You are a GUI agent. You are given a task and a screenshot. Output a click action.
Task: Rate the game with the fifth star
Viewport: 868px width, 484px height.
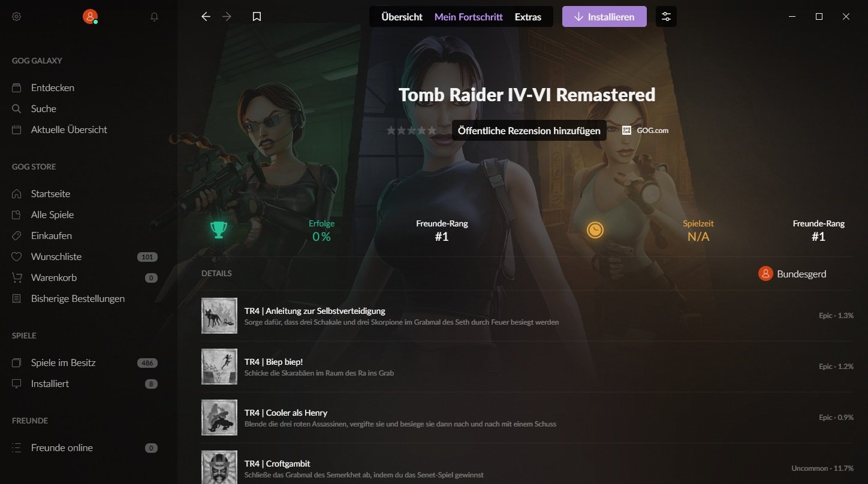click(x=432, y=130)
